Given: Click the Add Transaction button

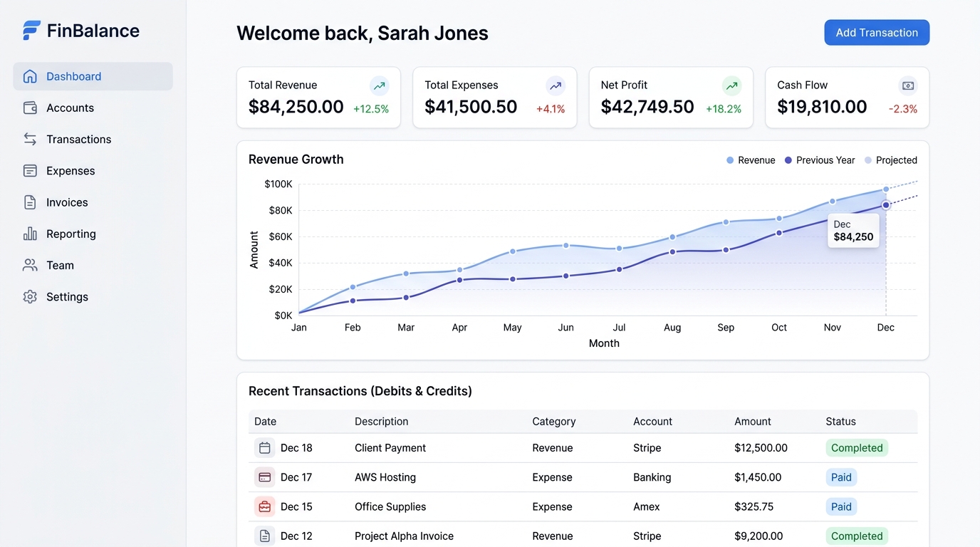Looking at the screenshot, I should click(877, 33).
